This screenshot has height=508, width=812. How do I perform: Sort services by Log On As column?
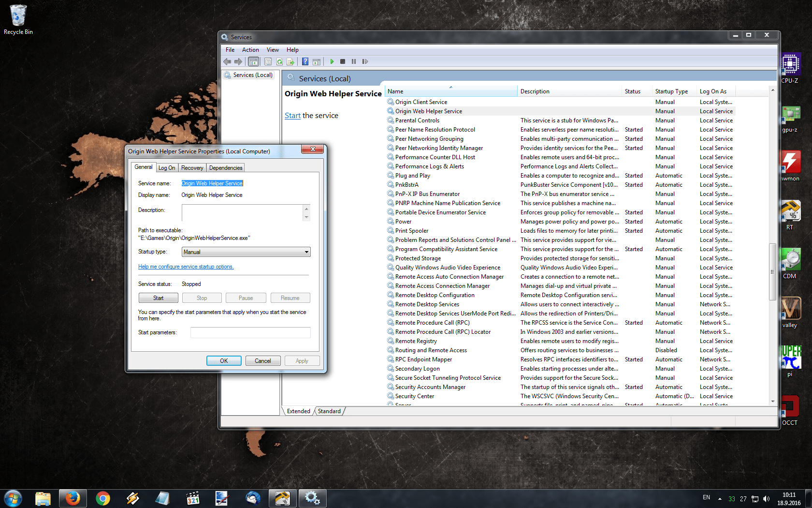click(x=716, y=91)
